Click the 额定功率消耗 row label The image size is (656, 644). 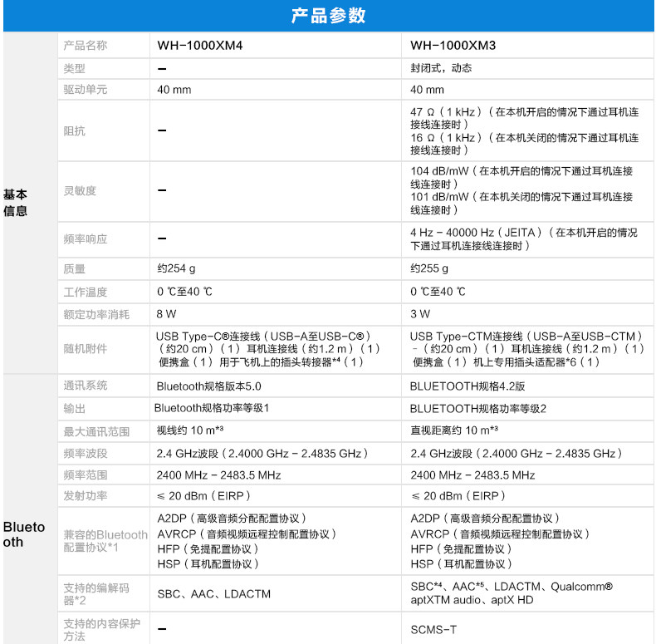point(96,314)
